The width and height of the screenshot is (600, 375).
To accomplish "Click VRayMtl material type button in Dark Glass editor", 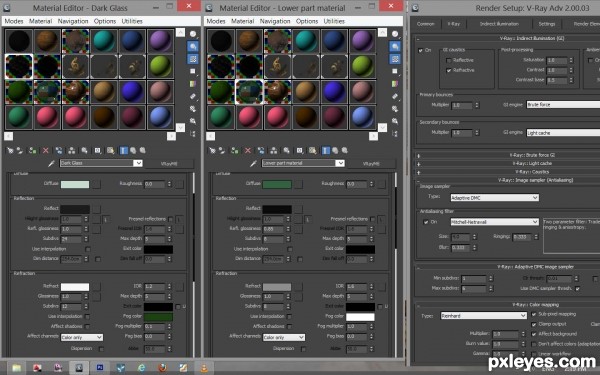I will pyautogui.click(x=169, y=163).
